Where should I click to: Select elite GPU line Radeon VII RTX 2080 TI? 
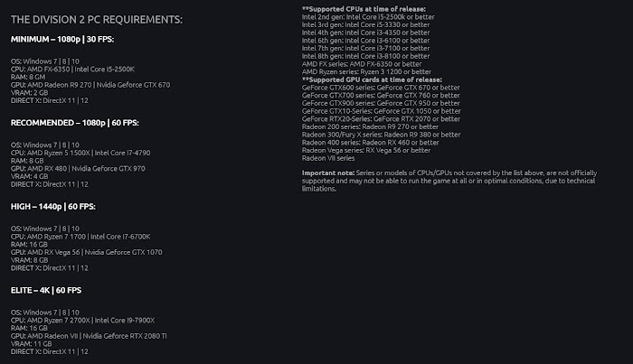[89, 336]
